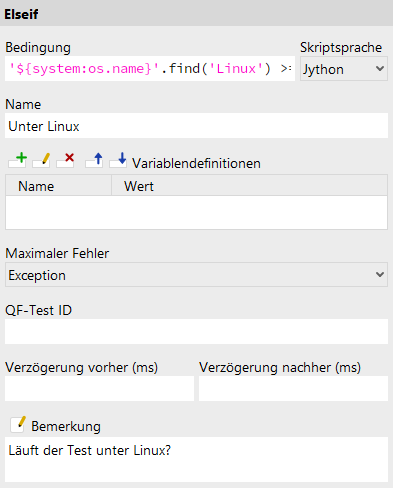Move variable definition down

click(x=118, y=160)
